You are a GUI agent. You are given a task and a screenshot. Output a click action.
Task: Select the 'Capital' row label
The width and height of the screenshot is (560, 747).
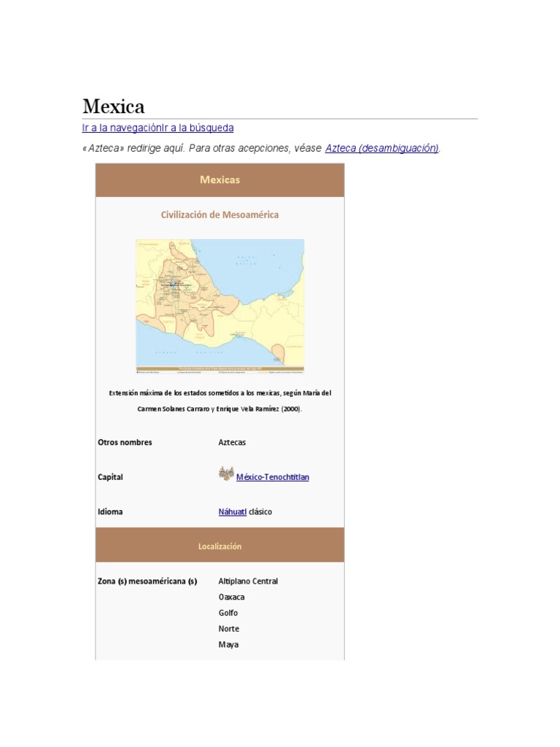(x=110, y=477)
